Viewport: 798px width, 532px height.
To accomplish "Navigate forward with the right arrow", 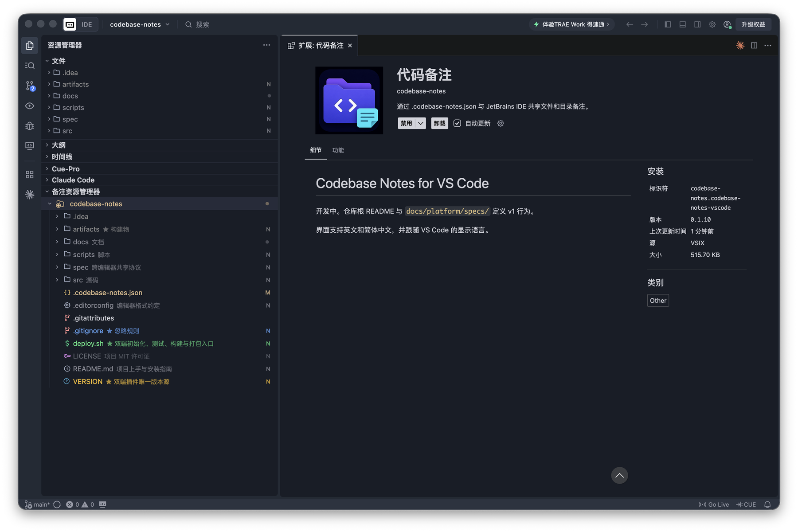I will 645,24.
